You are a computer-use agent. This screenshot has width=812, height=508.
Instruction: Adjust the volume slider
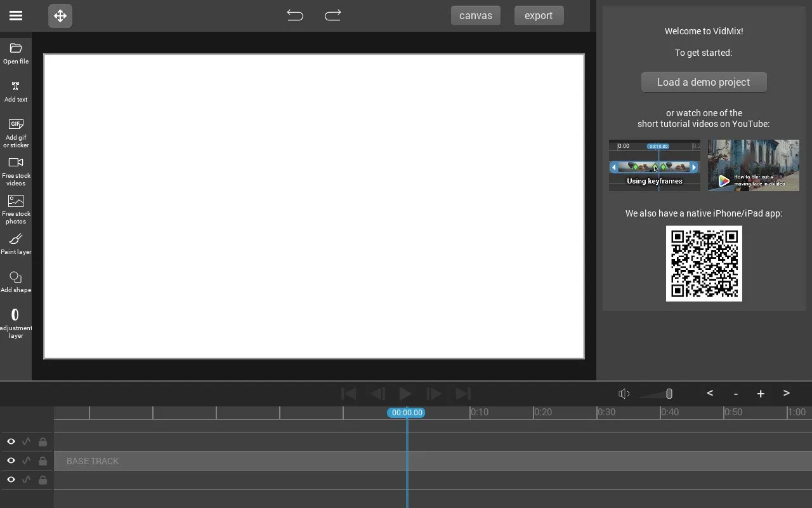tap(655, 394)
